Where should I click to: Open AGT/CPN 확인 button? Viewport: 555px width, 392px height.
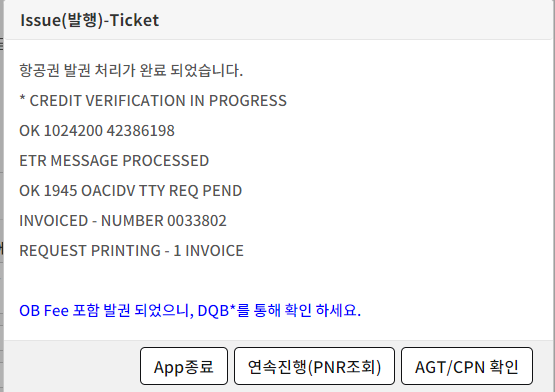point(467,366)
